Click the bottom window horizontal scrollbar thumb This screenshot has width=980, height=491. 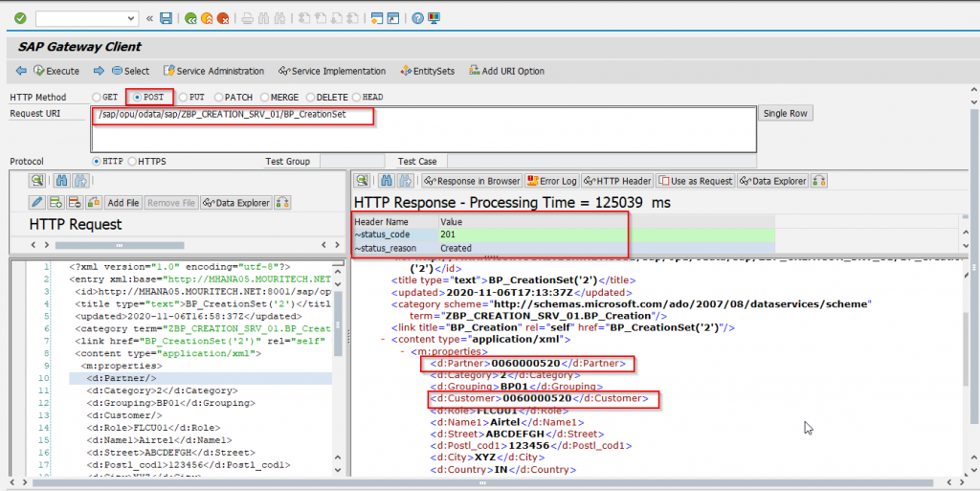(482, 483)
